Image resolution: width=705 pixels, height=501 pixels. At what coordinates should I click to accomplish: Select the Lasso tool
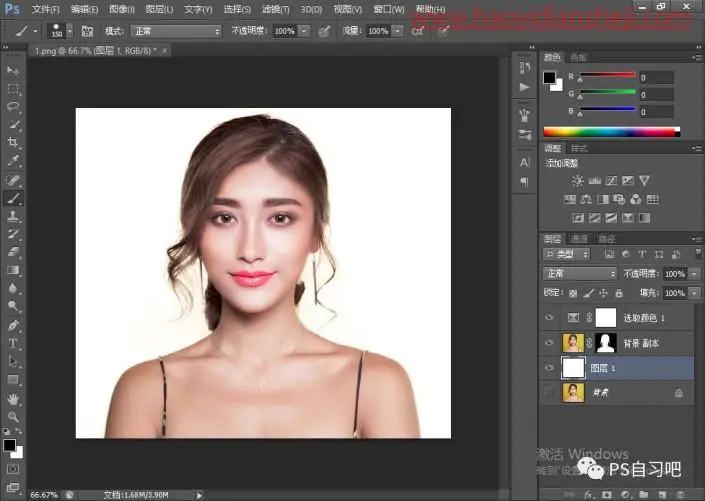13,107
